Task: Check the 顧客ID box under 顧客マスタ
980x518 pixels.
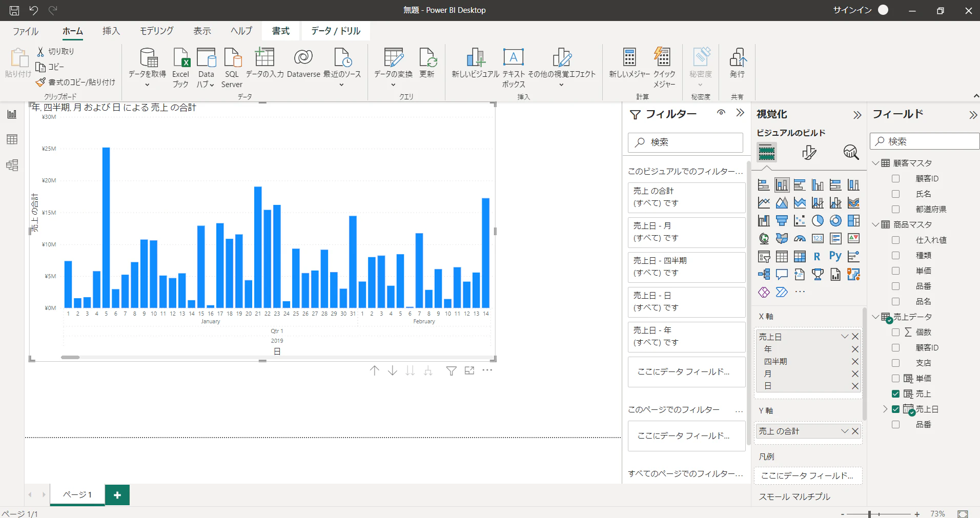Action: 895,179
